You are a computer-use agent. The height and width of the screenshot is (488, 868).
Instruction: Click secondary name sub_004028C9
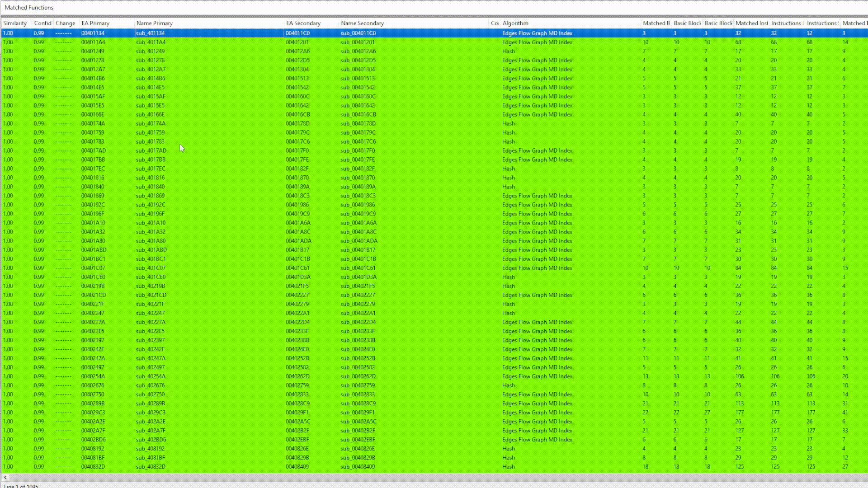coord(358,404)
